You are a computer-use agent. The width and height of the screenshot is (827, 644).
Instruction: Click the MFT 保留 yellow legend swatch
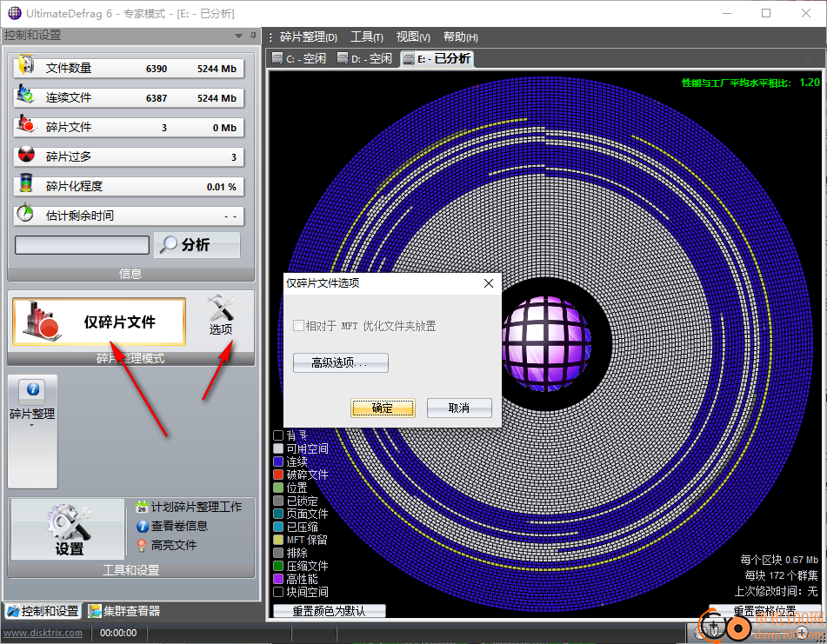[278, 540]
